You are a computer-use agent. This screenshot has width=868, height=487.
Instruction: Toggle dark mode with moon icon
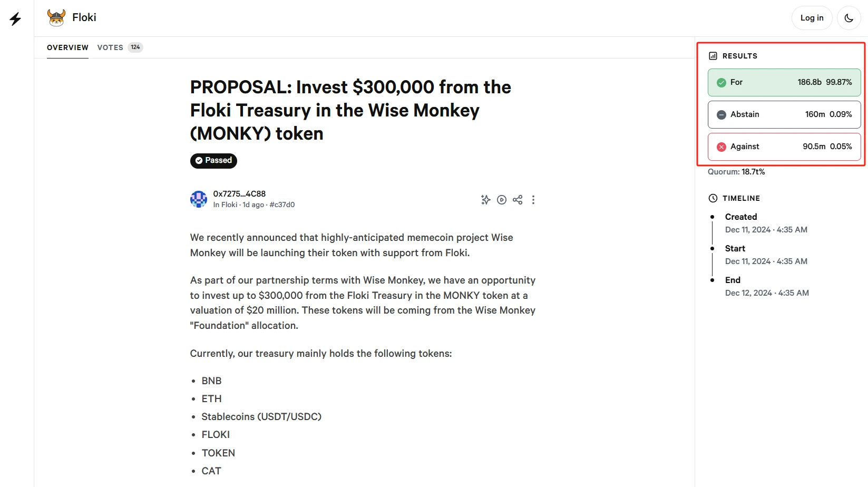click(x=849, y=18)
